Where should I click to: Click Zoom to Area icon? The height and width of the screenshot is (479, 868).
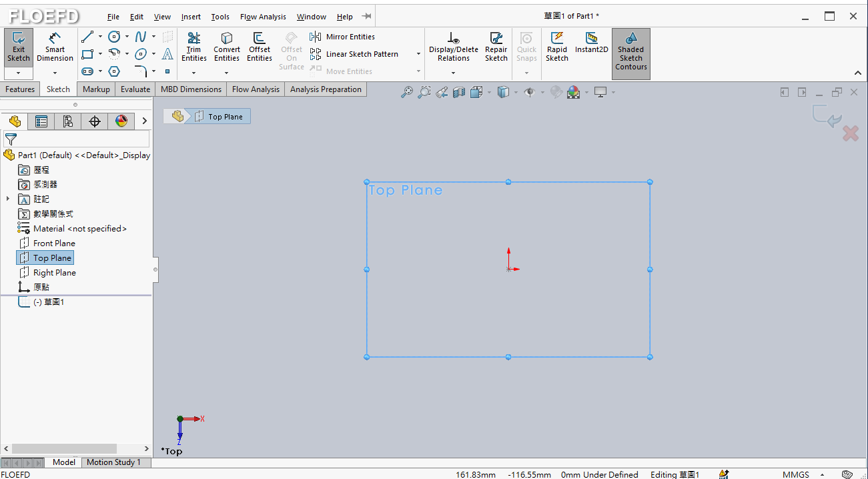[424, 92]
